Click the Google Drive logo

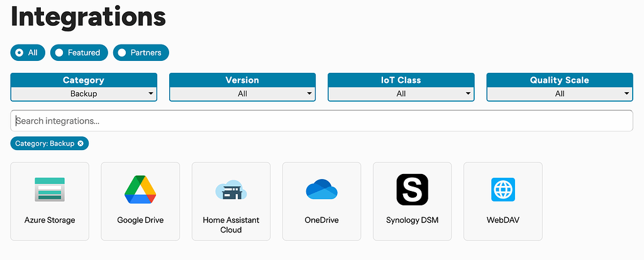click(x=140, y=190)
